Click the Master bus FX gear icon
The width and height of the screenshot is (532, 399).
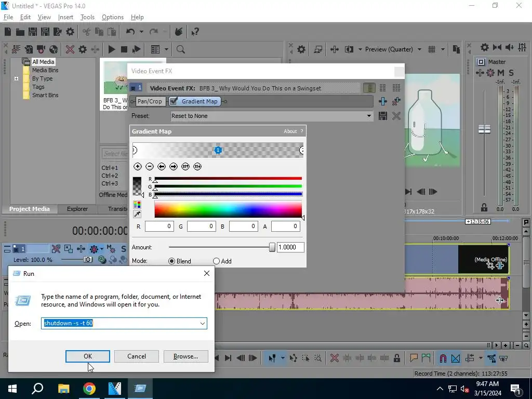(490, 73)
